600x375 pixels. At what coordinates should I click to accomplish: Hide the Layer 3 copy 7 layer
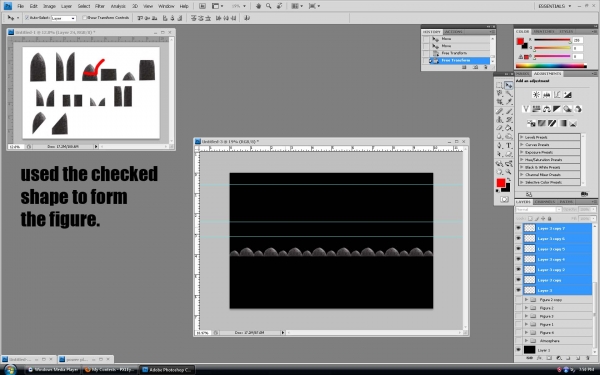point(518,228)
